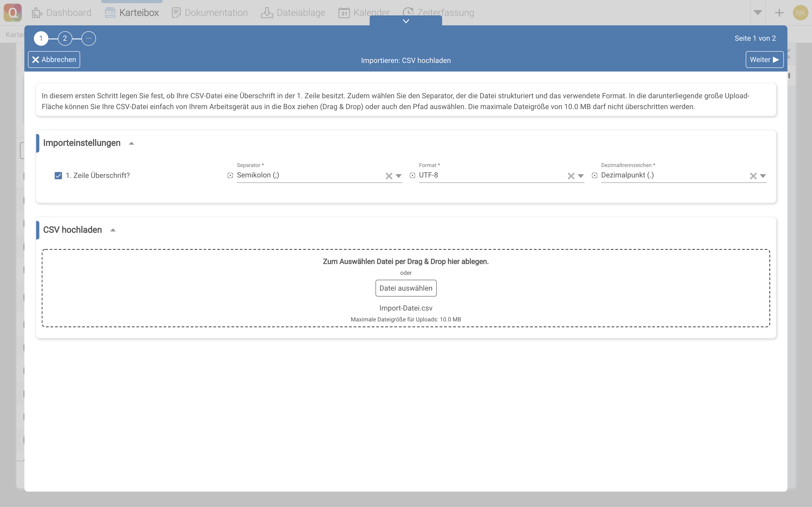Open the Dezimaltrennzeichen dropdown arrow
Viewport: 812px width, 507px height.
[x=763, y=176]
